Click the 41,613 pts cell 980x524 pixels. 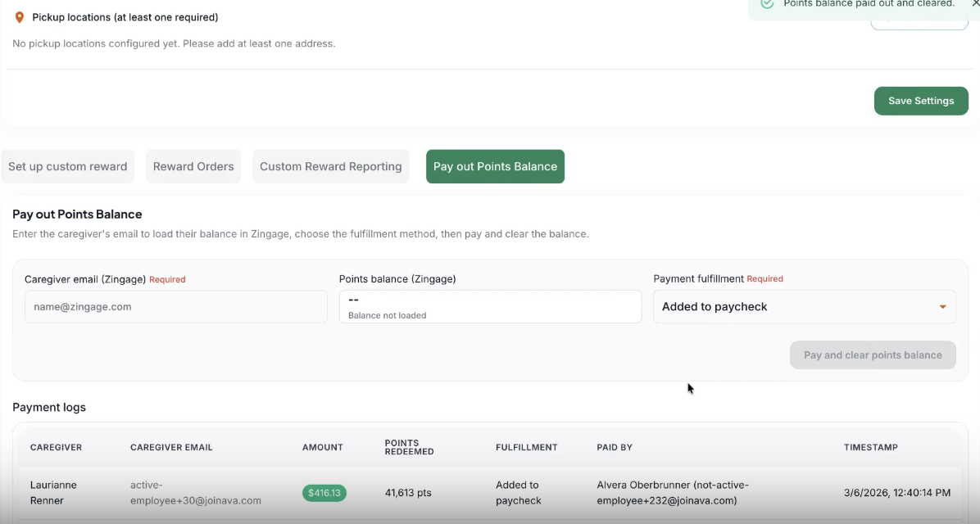pos(408,493)
